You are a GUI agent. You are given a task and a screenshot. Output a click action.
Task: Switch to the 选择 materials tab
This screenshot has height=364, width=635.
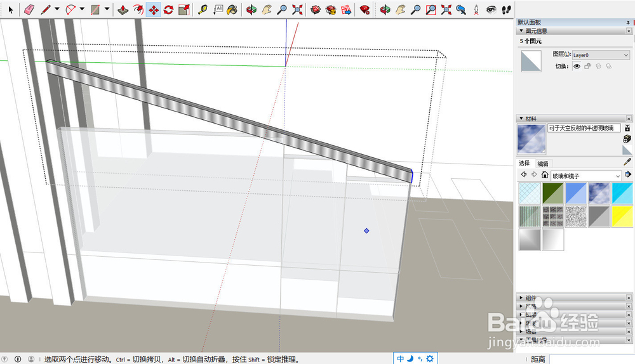click(x=525, y=164)
